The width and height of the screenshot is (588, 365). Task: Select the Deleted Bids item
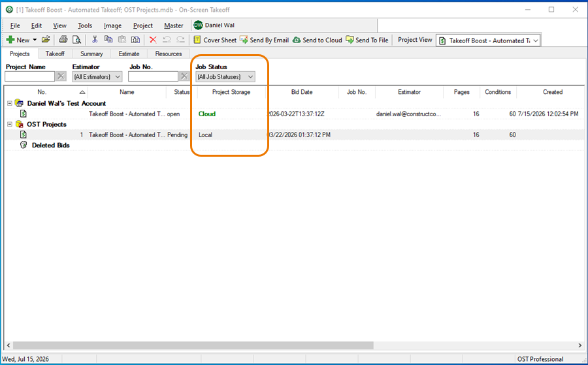[x=50, y=145]
